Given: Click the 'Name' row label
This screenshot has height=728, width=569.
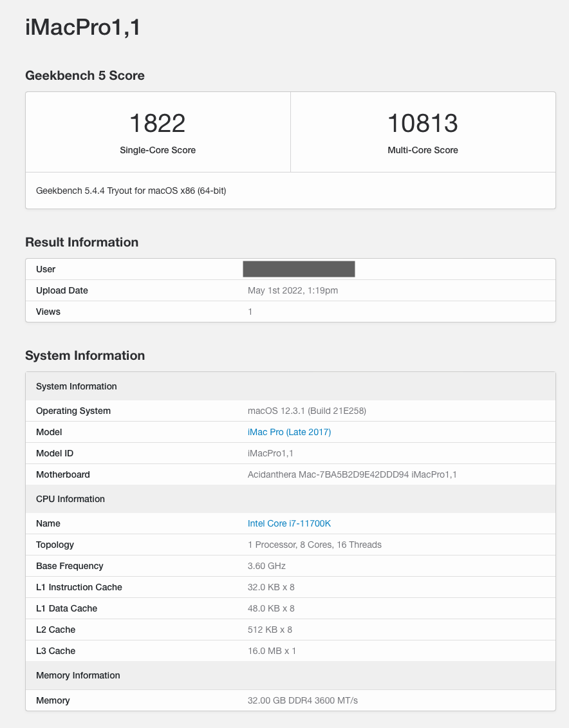Looking at the screenshot, I should pyautogui.click(x=48, y=524).
